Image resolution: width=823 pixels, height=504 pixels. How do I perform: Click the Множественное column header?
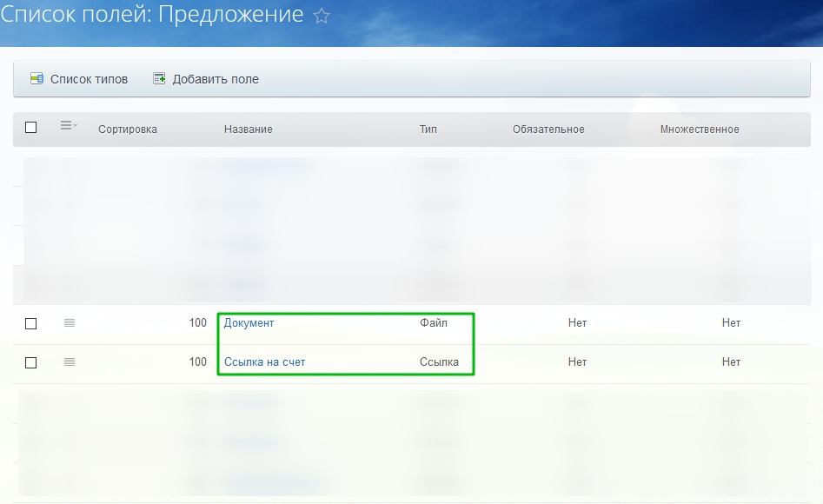click(x=700, y=129)
